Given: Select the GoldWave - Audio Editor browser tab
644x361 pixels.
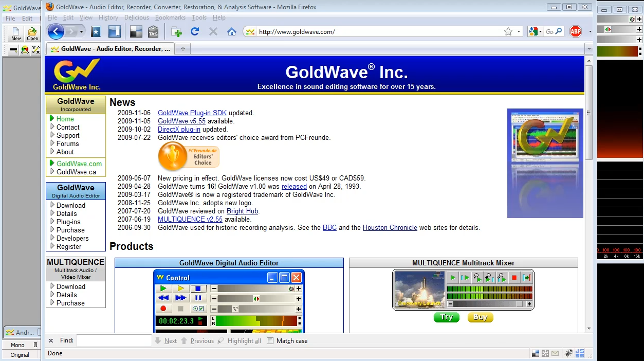Looking at the screenshot, I should (x=110, y=49).
